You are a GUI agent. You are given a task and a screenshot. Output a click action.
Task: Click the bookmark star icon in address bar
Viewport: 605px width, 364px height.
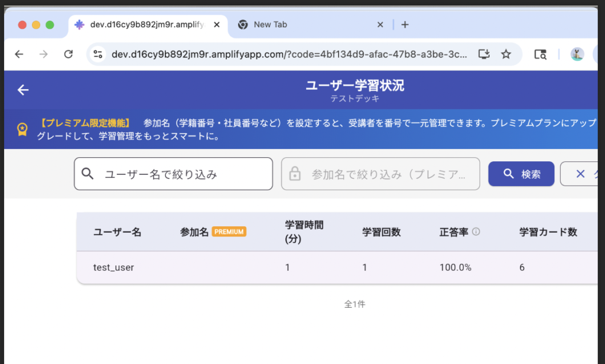506,54
